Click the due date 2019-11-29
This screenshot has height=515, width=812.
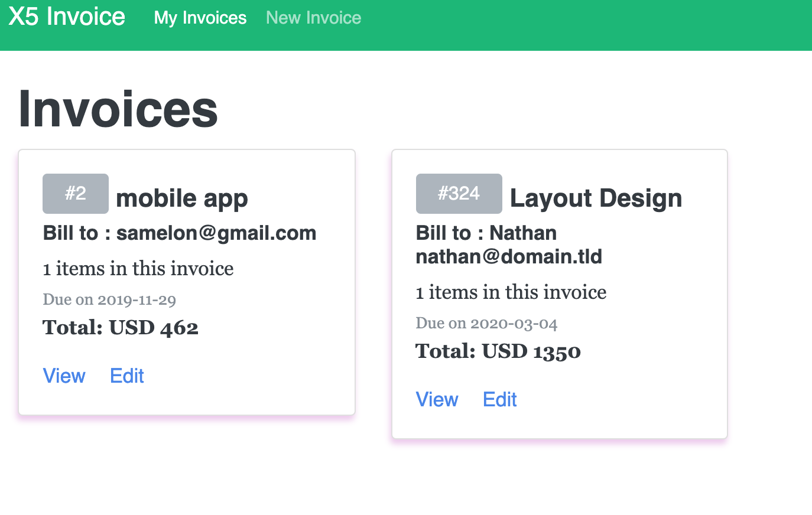coord(109,300)
